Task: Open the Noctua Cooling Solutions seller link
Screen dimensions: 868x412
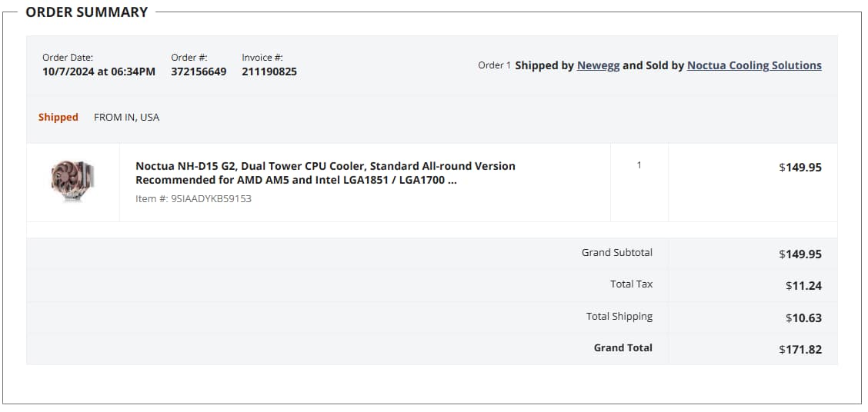Action: tap(754, 65)
